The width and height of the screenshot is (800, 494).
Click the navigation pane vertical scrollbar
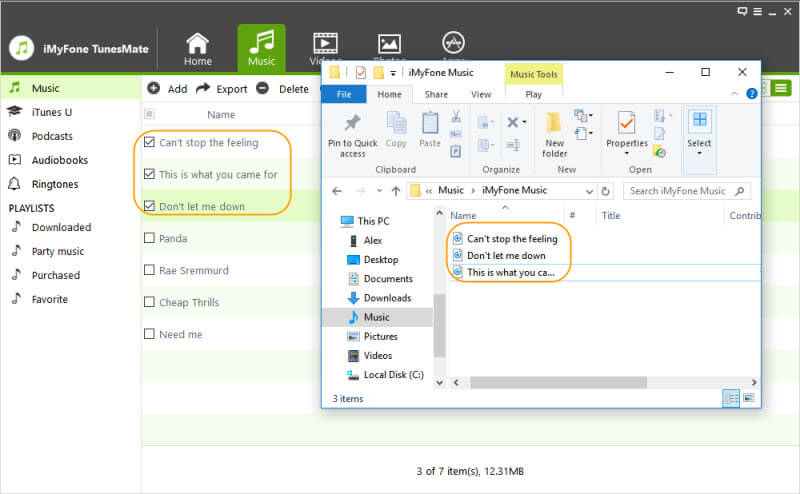click(439, 325)
